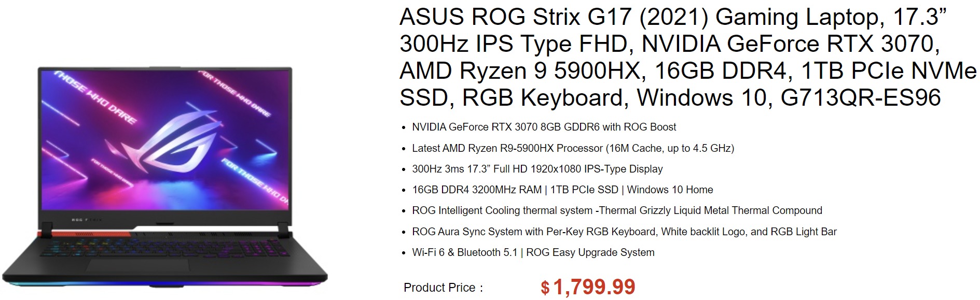Select the ROG Intelligent Cooling thermal system bullet
Viewport: 980px width, 300px height.
617,210
